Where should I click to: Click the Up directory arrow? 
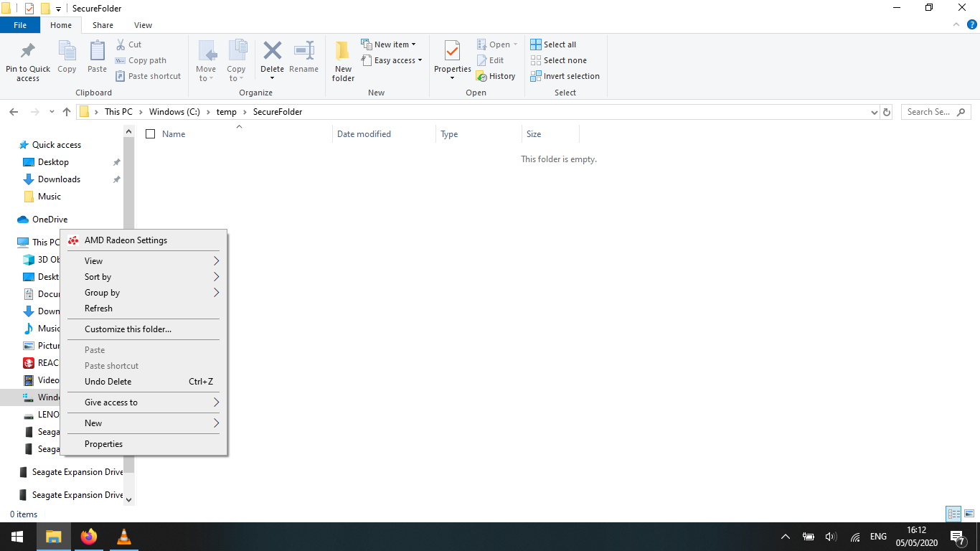coord(67,112)
